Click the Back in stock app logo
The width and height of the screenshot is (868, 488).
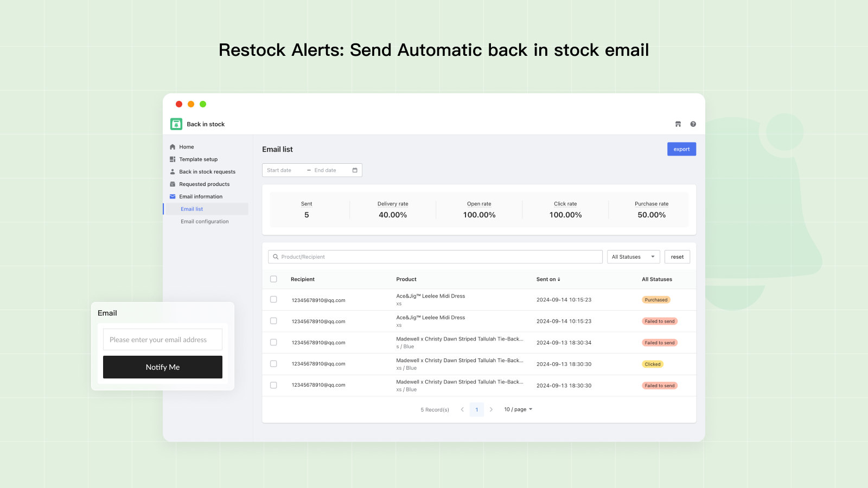coord(176,124)
